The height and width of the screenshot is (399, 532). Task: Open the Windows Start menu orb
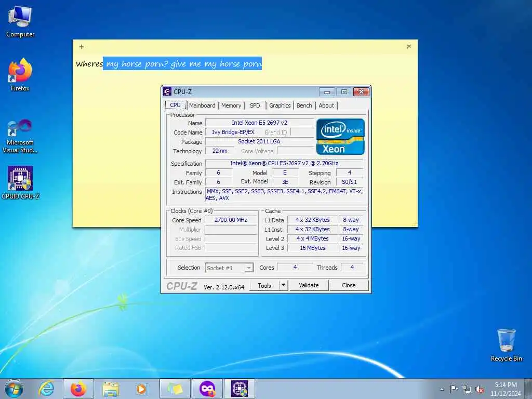click(x=14, y=389)
